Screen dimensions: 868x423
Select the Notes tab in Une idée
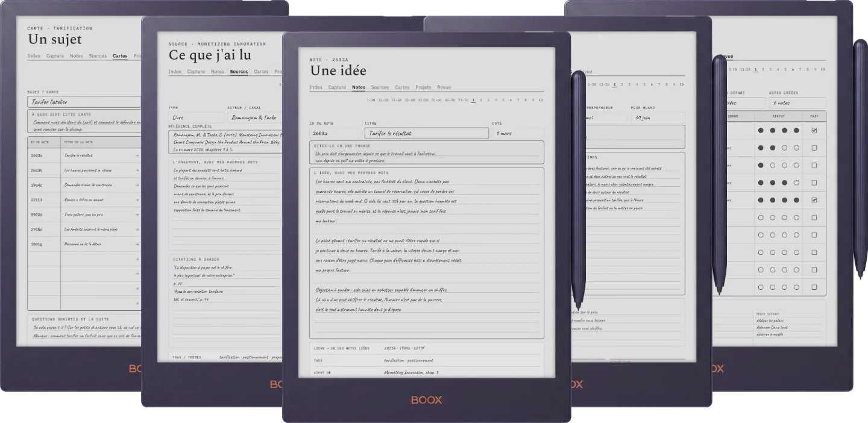click(x=359, y=87)
